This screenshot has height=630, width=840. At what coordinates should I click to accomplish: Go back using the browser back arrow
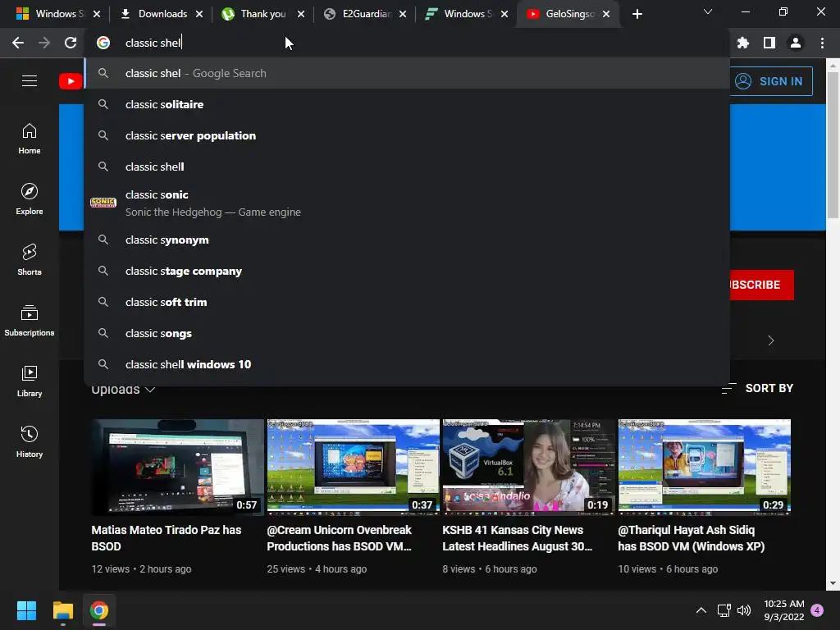[18, 43]
